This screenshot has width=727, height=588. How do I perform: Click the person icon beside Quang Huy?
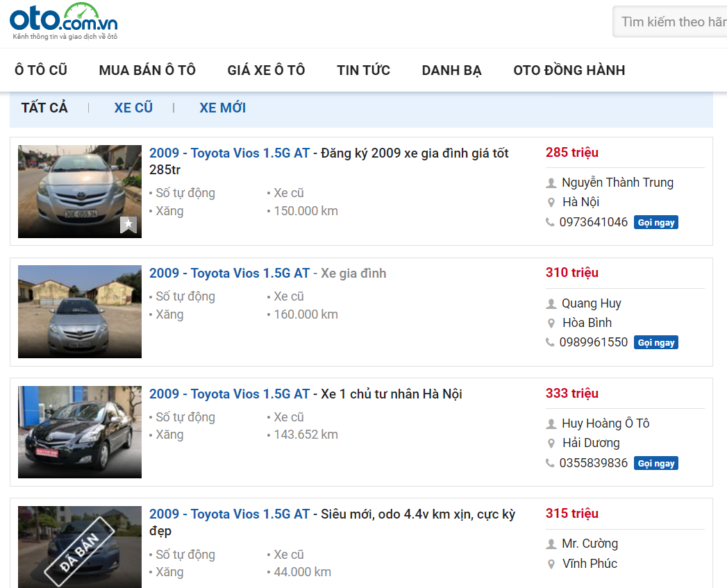tap(551, 303)
